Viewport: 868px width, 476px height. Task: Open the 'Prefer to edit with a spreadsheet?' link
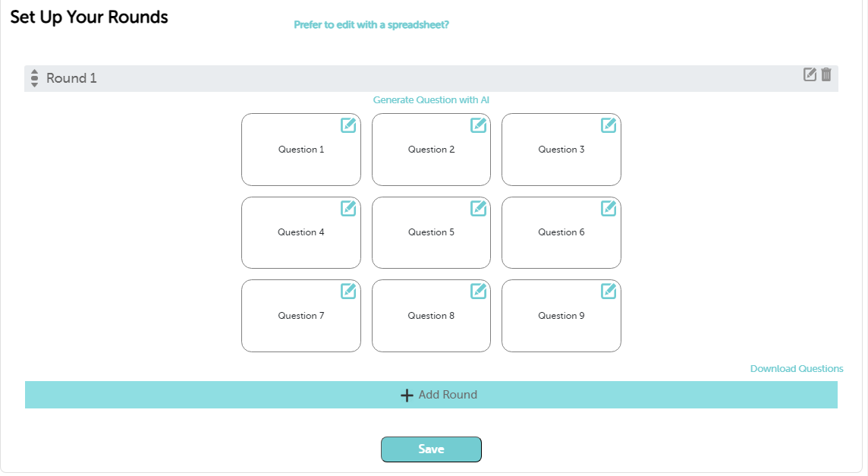[x=371, y=25]
